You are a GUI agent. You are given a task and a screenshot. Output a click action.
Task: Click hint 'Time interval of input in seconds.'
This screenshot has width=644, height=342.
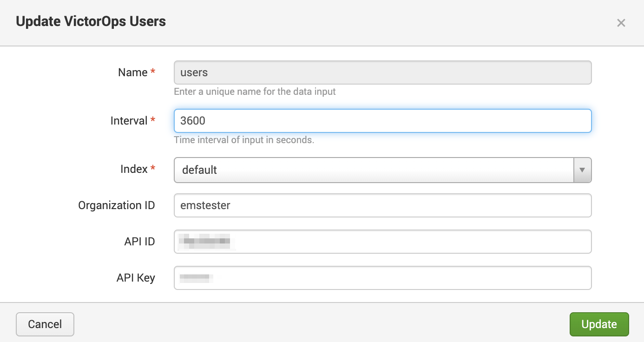244,140
